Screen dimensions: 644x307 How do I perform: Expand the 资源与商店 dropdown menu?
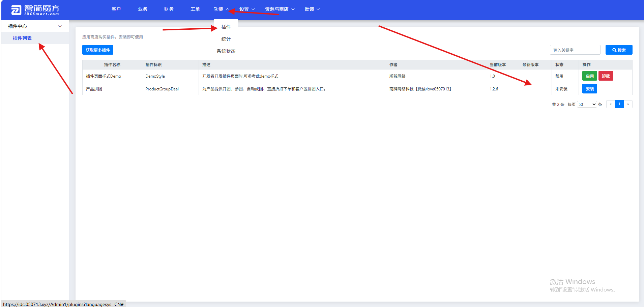(x=280, y=9)
